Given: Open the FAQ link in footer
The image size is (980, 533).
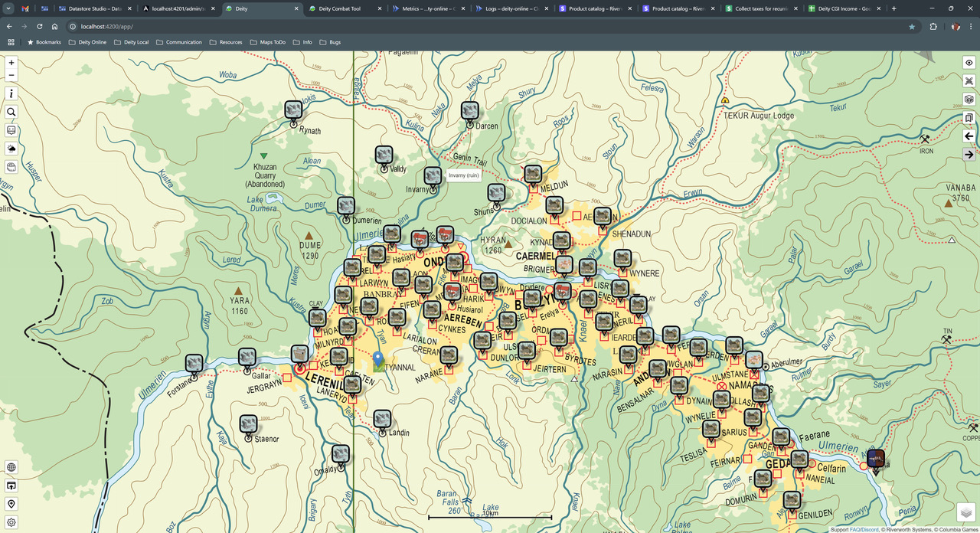Looking at the screenshot, I should point(855,529).
